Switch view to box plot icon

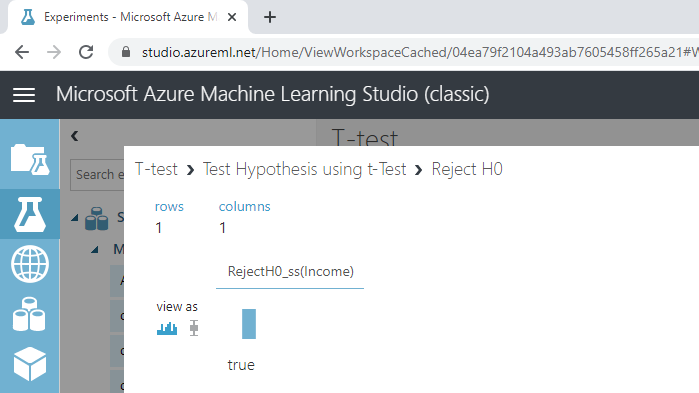(193, 328)
